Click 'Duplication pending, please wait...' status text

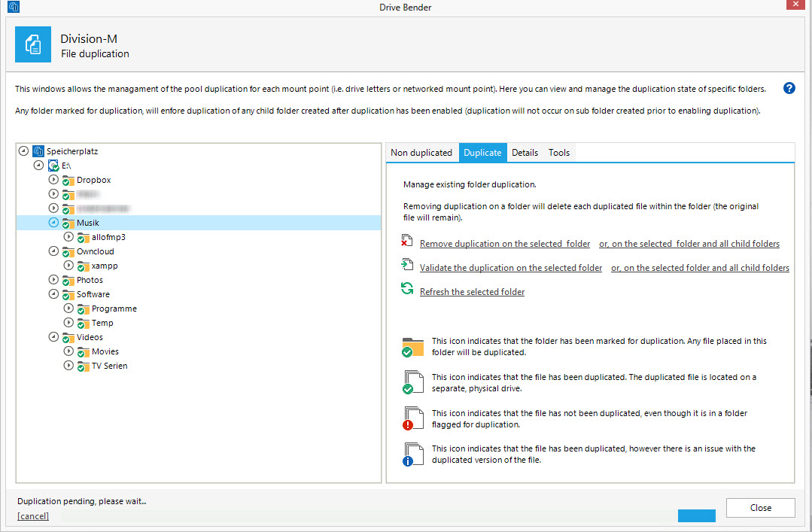click(x=82, y=501)
